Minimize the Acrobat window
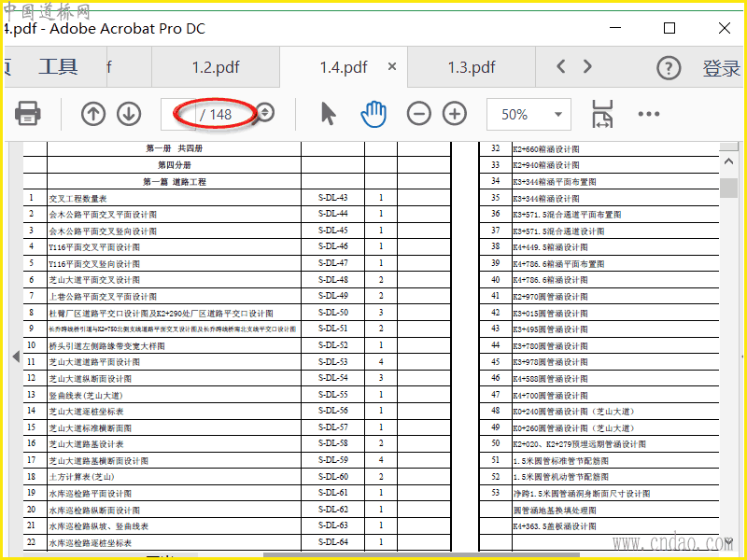Screen dimensions: 747x560 pos(615,28)
